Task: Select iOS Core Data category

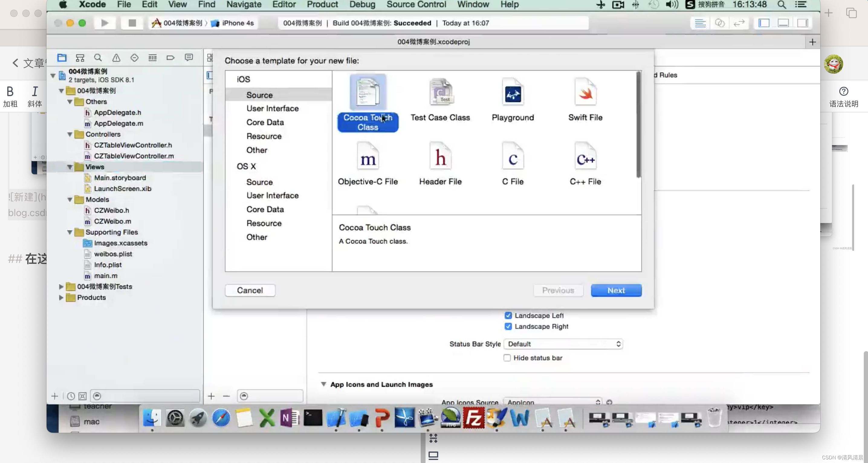Action: [265, 122]
